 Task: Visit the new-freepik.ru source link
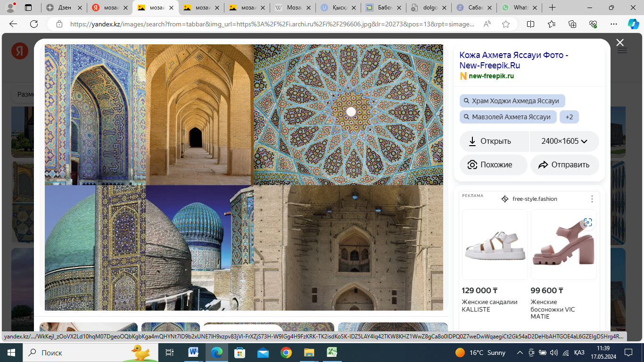491,76
